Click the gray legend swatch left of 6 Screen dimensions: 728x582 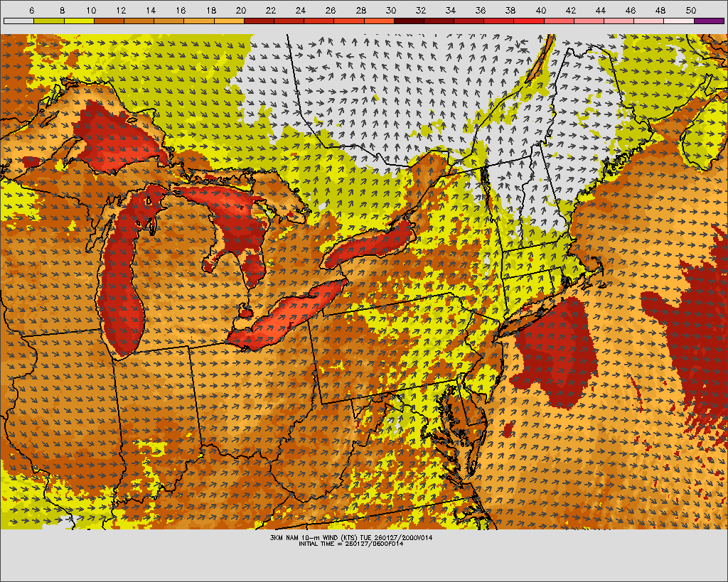[19, 21]
